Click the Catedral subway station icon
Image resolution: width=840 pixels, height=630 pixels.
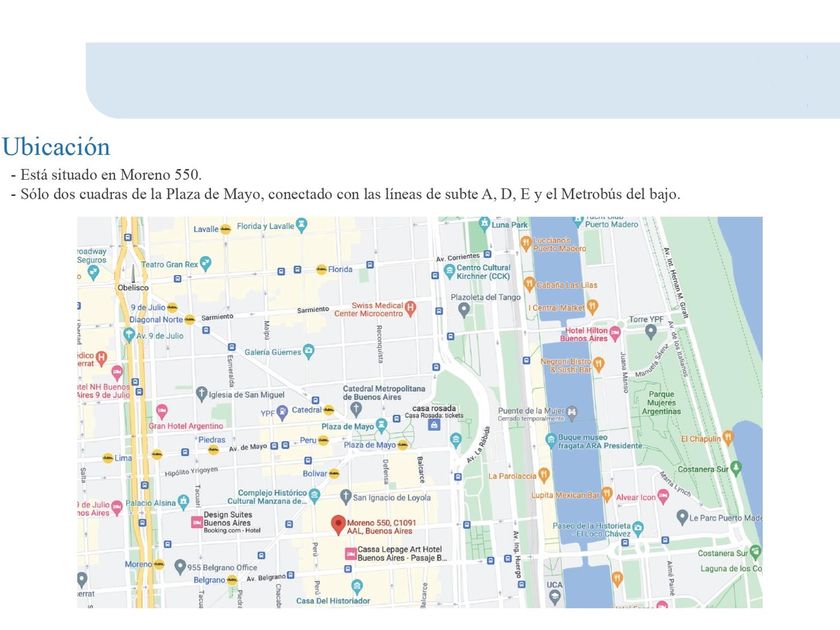[328, 410]
